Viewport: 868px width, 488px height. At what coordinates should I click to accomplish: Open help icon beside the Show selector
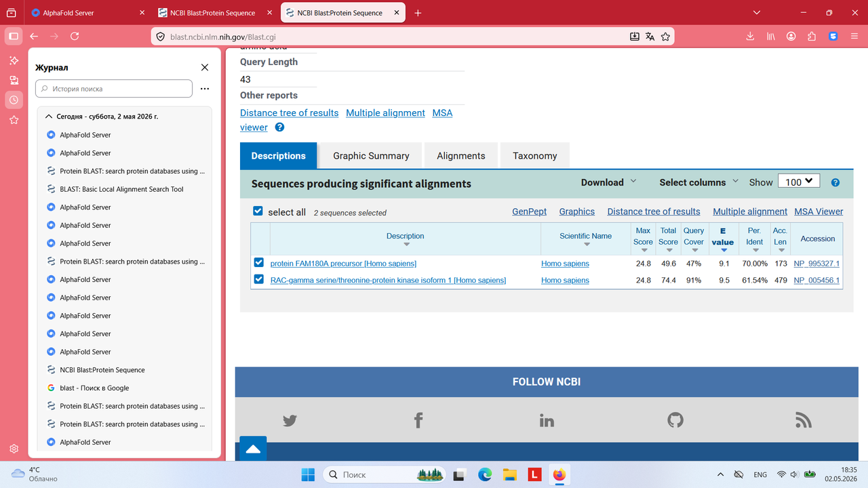tap(835, 182)
